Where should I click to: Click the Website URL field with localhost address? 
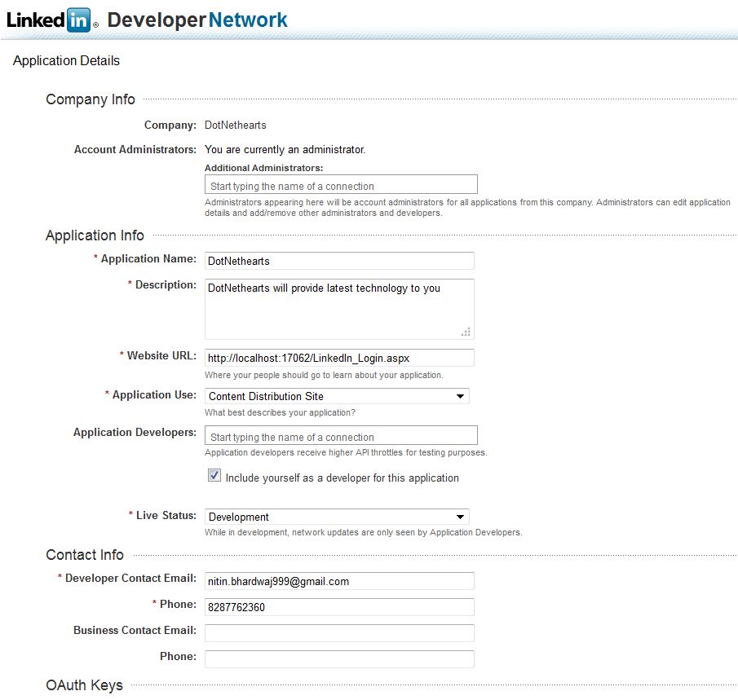tap(339, 357)
